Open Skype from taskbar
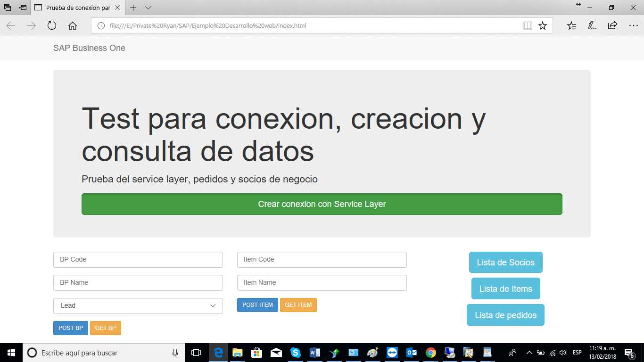Screen dimensions: 644x362 tap(296, 353)
